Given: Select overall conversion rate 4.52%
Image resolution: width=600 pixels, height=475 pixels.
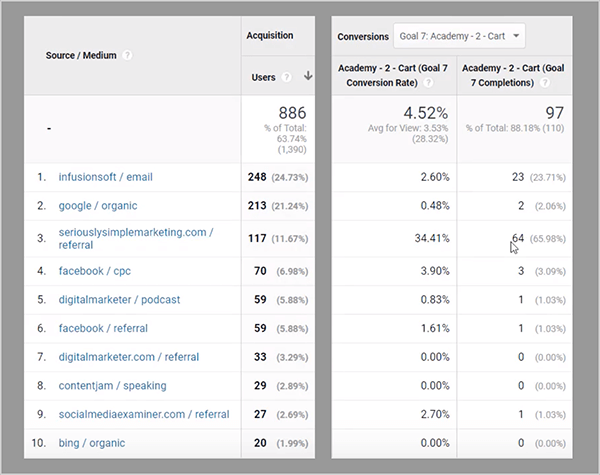Looking at the screenshot, I should (x=426, y=113).
